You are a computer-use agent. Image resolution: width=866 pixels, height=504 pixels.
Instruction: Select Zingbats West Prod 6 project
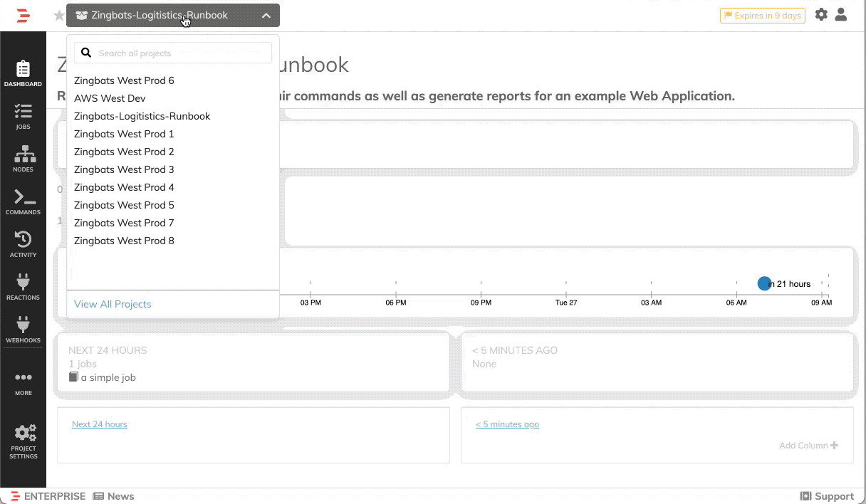(x=124, y=80)
